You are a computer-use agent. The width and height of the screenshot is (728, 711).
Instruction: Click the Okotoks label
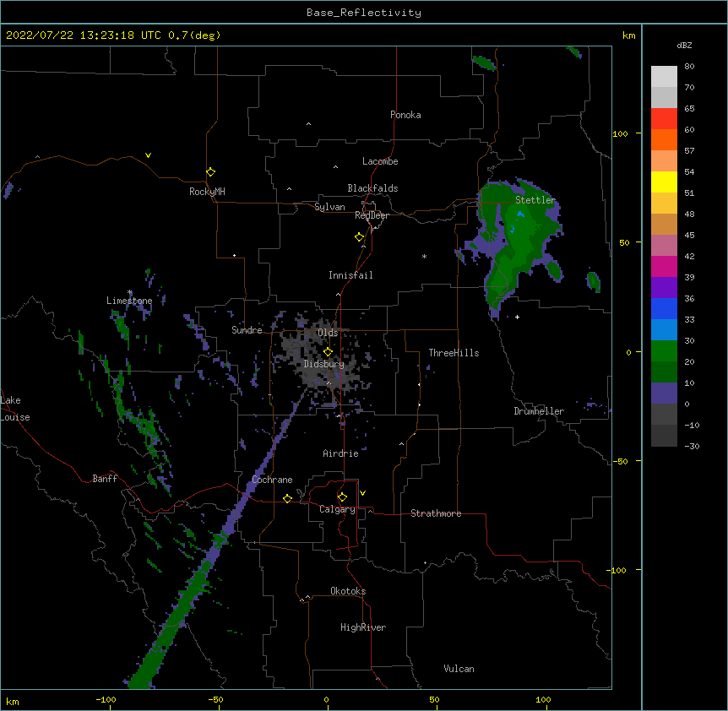click(x=348, y=591)
